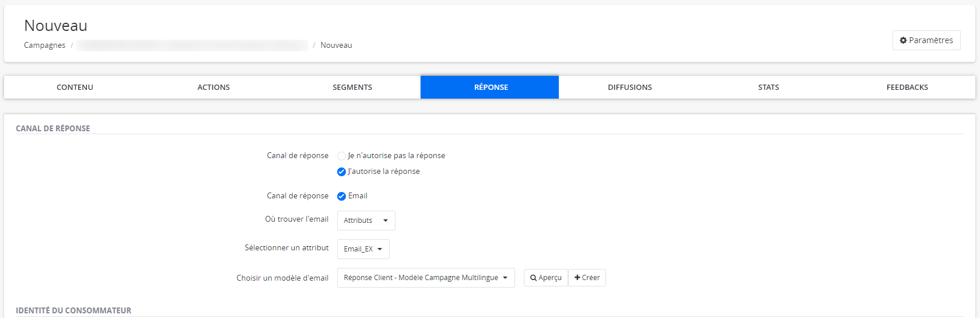980x318 pixels.
Task: Click the caret arrow of Attributs dropdown
Action: (386, 221)
